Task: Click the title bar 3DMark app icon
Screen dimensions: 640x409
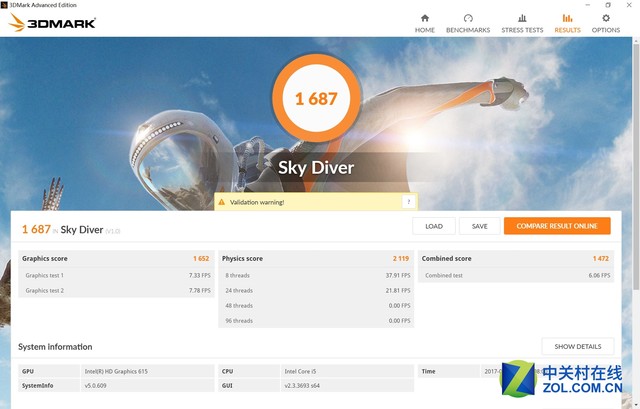Action: 4,5
